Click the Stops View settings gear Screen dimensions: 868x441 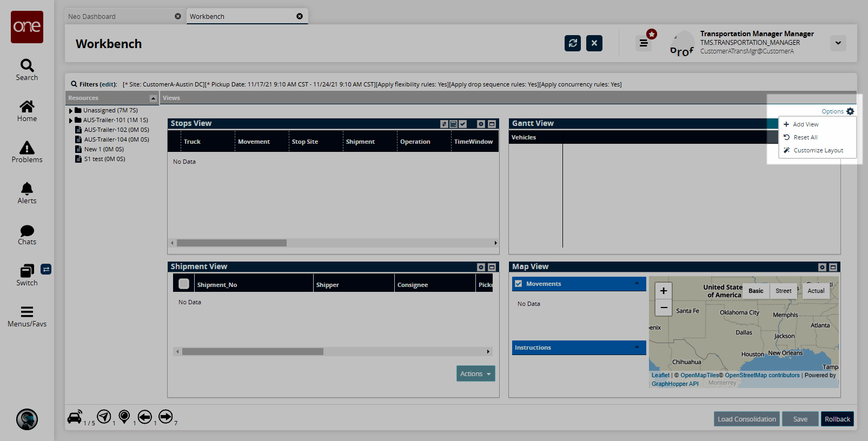point(481,124)
